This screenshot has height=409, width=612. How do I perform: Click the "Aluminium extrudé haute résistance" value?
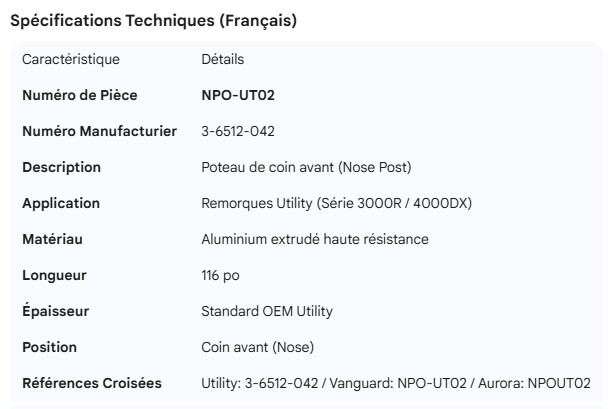pos(314,240)
